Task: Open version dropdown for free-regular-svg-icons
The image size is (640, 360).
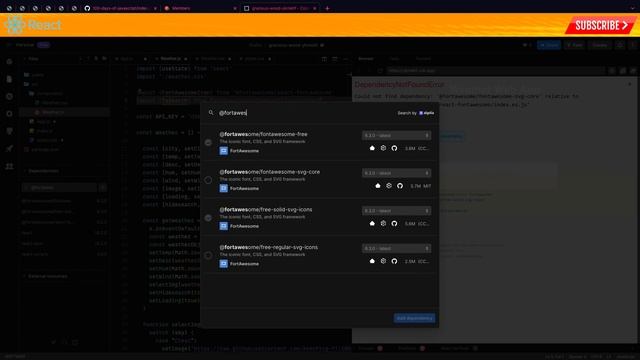Action: pos(396,248)
